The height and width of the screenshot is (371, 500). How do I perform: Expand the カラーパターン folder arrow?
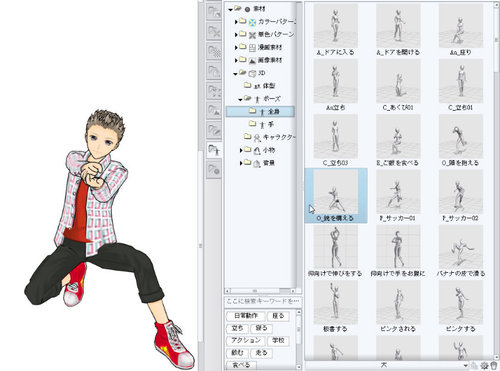click(236, 22)
